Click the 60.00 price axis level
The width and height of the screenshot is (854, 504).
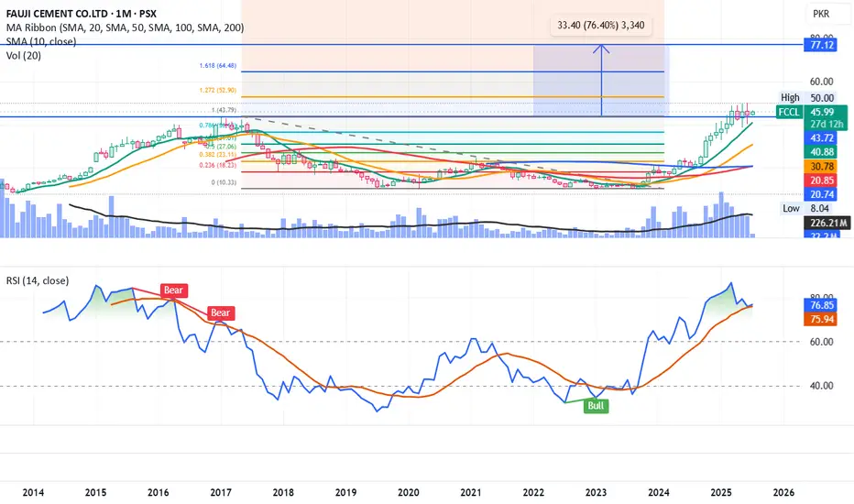click(821, 82)
